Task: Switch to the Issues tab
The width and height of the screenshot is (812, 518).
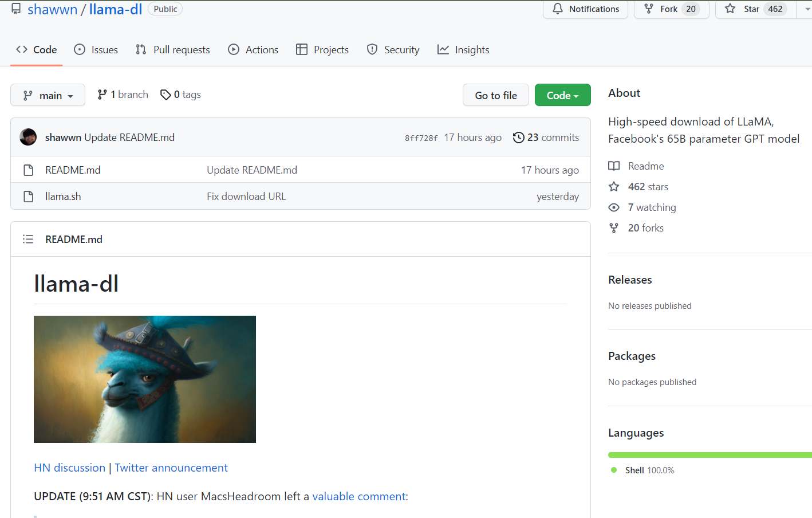Action: pyautogui.click(x=96, y=50)
